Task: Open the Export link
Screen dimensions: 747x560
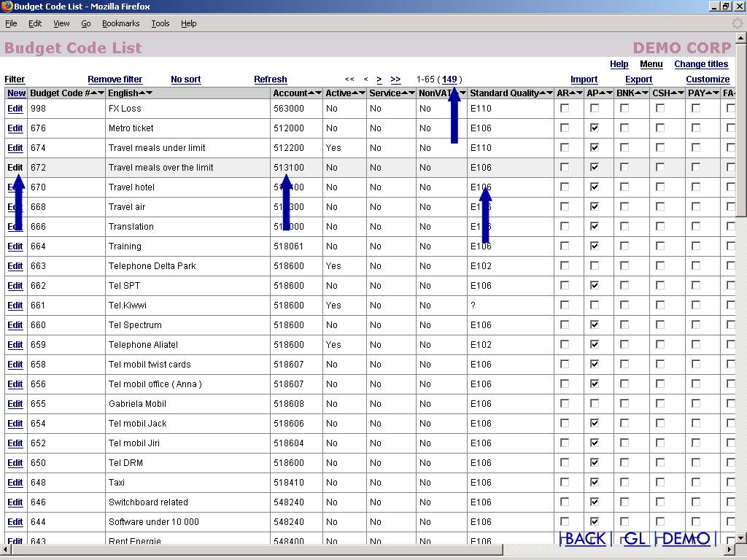Action: point(638,79)
